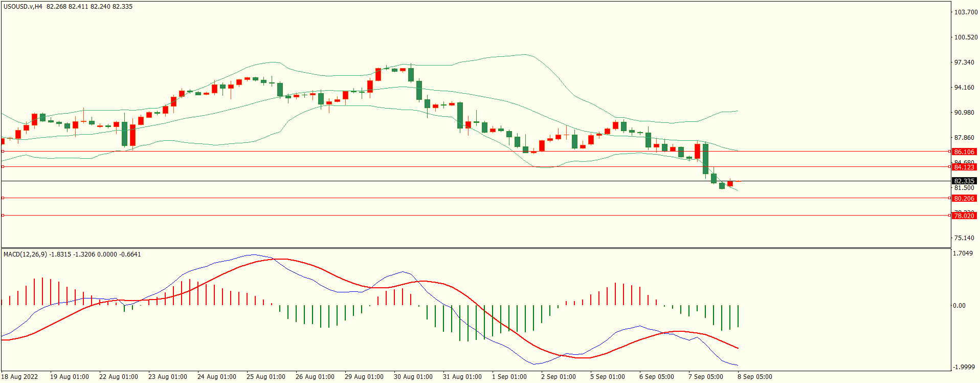Click the 23 Aug 01:00 time label
This screenshot has height=383, width=980.
pyautogui.click(x=168, y=376)
